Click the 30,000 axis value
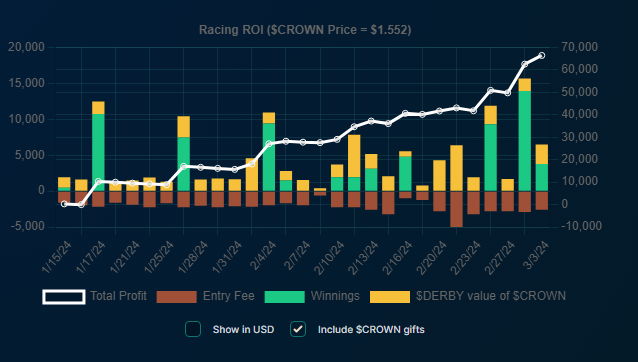Screen dimensions: 638x362 click(x=580, y=137)
